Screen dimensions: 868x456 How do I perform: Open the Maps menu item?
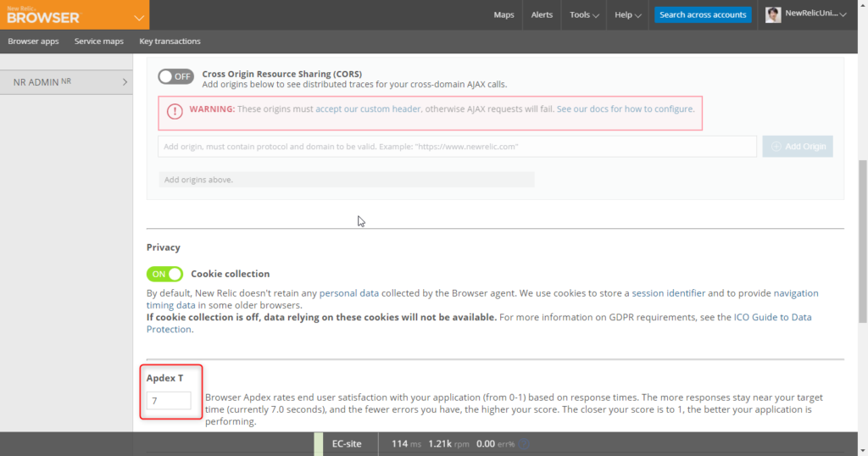(504, 15)
